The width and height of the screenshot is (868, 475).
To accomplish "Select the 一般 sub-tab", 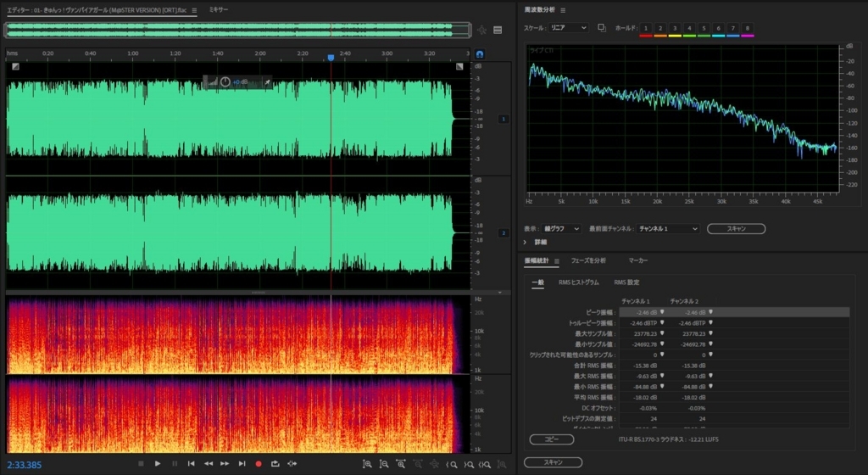I will click(538, 282).
